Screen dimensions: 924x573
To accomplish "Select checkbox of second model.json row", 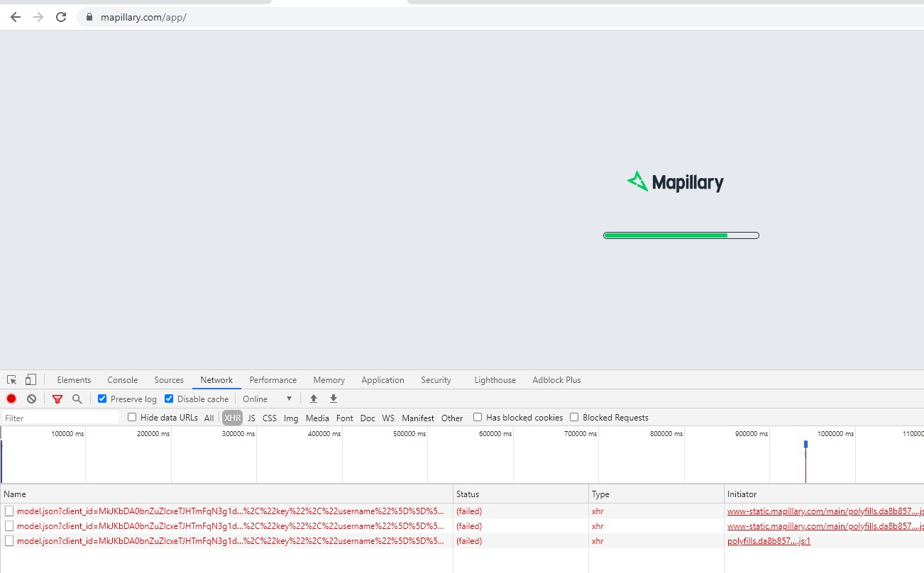I will [9, 525].
